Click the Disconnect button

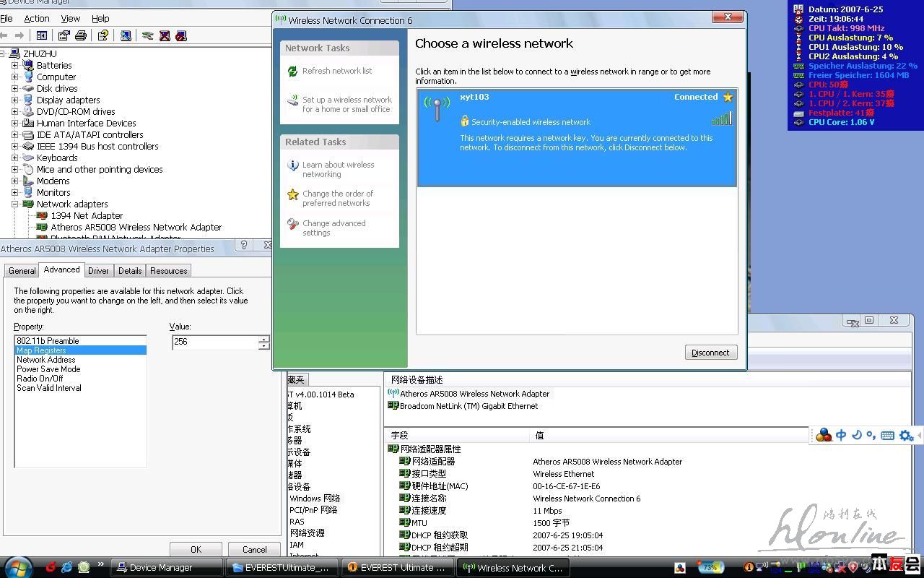tap(710, 353)
